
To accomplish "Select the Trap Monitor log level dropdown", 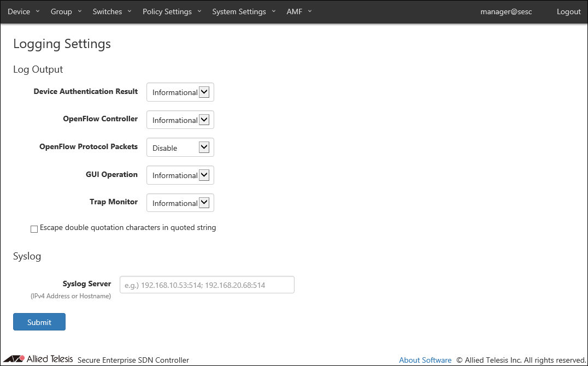I will 180,203.
